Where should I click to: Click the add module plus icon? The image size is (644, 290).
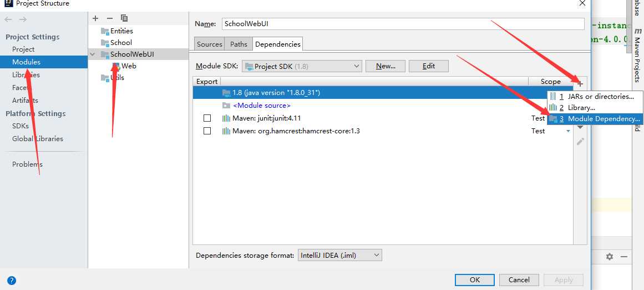(95, 18)
